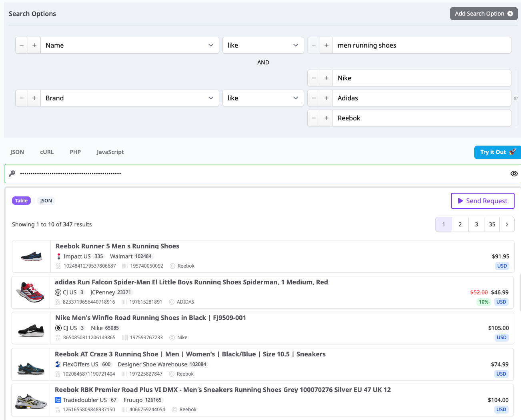Viewport: 521px width, 420px height.
Task: Select the cURL code tab
Action: (x=47, y=152)
